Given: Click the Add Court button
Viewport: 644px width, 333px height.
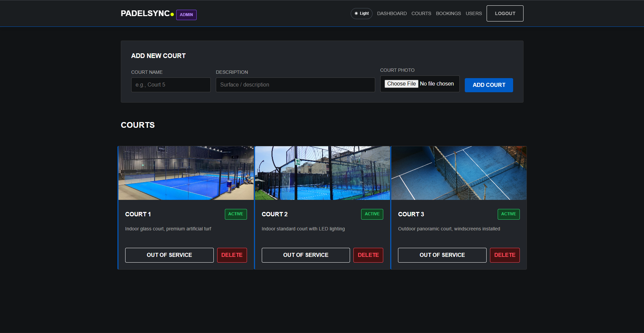Looking at the screenshot, I should [489, 85].
